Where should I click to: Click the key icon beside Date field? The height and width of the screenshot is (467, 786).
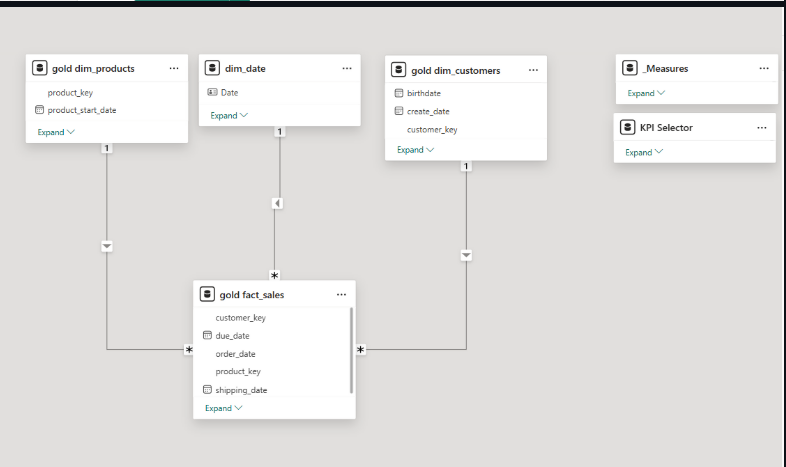(213, 92)
